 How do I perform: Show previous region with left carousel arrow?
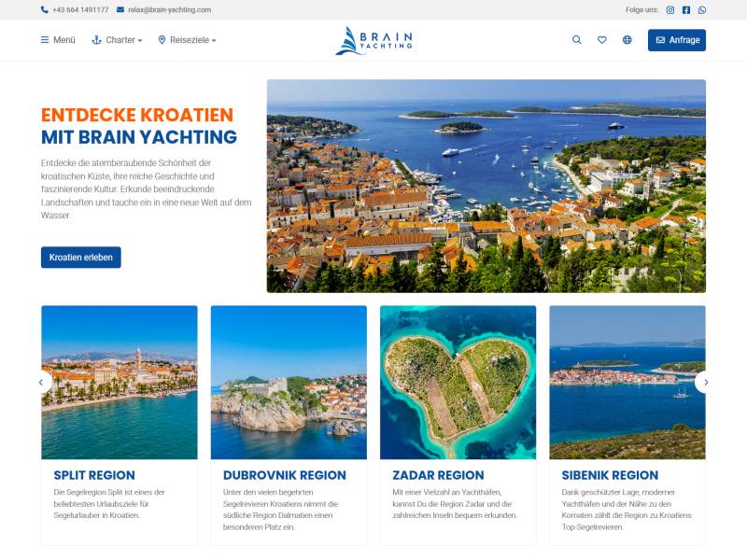(x=42, y=383)
